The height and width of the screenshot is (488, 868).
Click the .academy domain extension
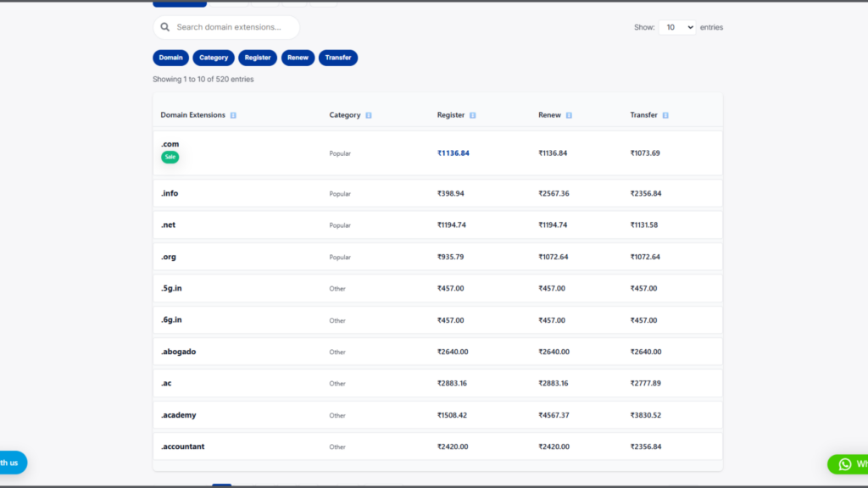(x=178, y=415)
